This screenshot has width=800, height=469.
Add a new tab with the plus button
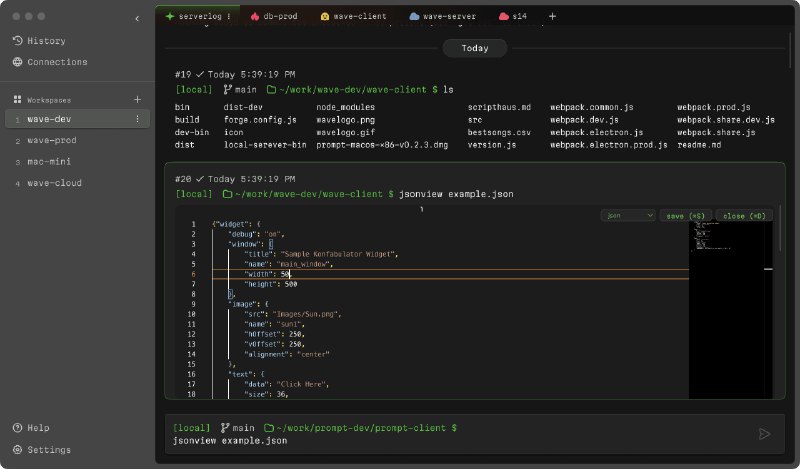(553, 16)
